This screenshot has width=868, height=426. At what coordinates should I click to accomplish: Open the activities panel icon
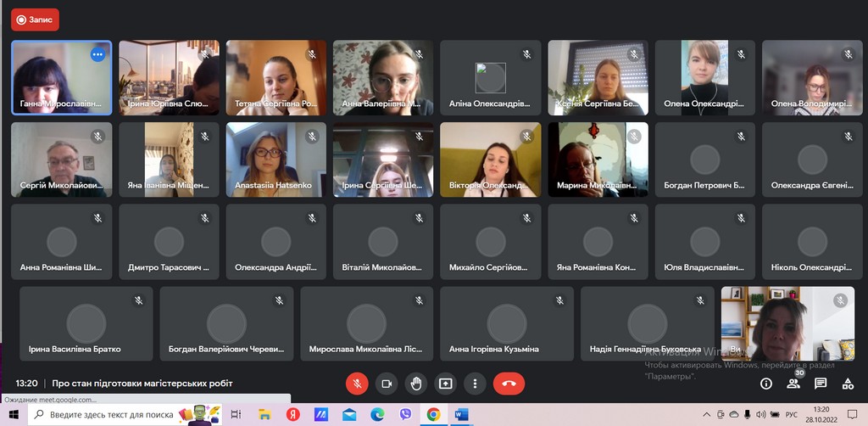click(848, 384)
